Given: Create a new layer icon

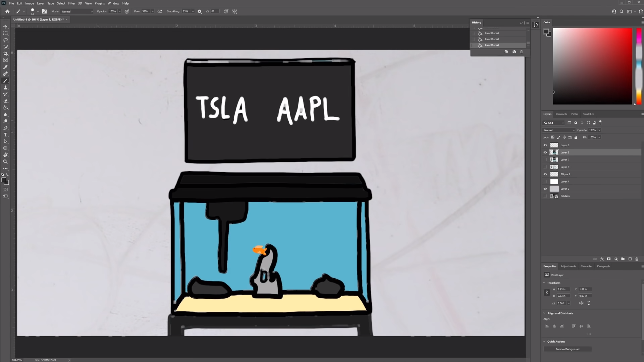Looking at the screenshot, I should coord(630,259).
